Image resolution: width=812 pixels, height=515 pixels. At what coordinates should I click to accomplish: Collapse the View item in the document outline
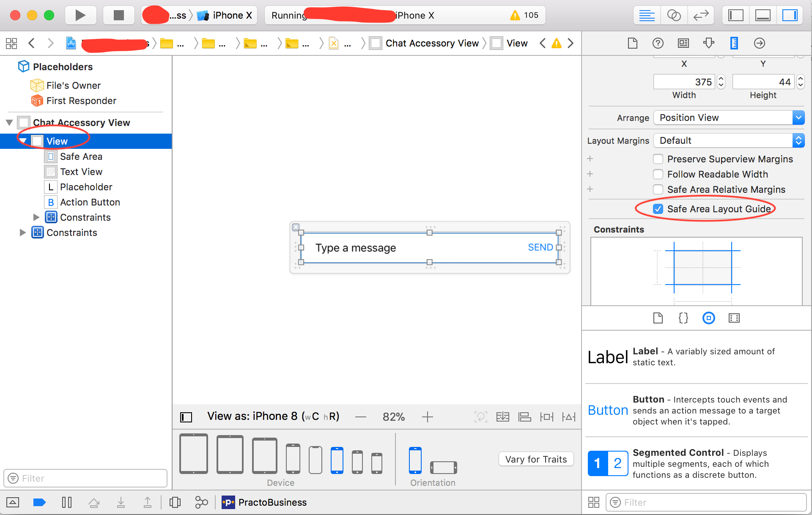click(24, 141)
